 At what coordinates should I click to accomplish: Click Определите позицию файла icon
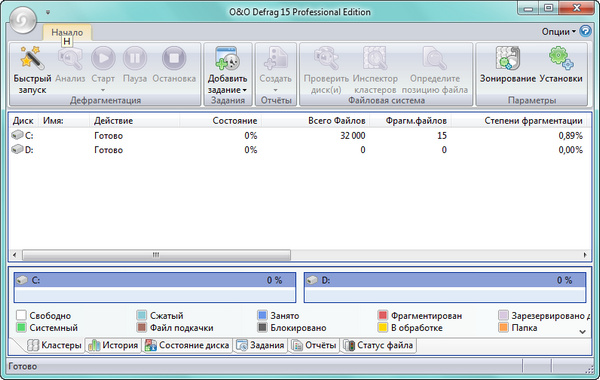point(435,58)
